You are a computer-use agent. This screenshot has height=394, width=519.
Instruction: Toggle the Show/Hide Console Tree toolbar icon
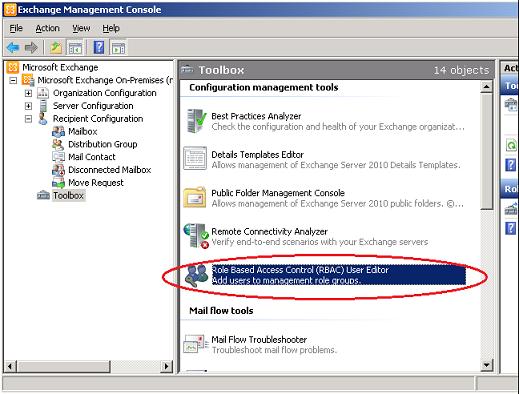75,48
